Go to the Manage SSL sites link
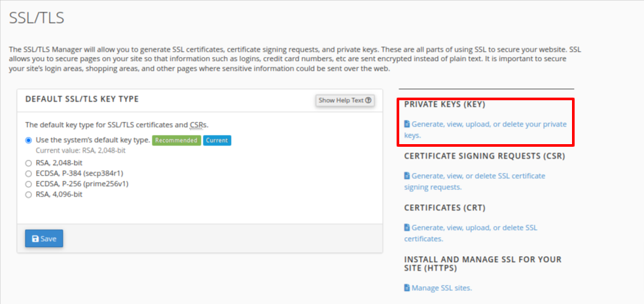Viewport: 644px width, 304px height. 441,288
